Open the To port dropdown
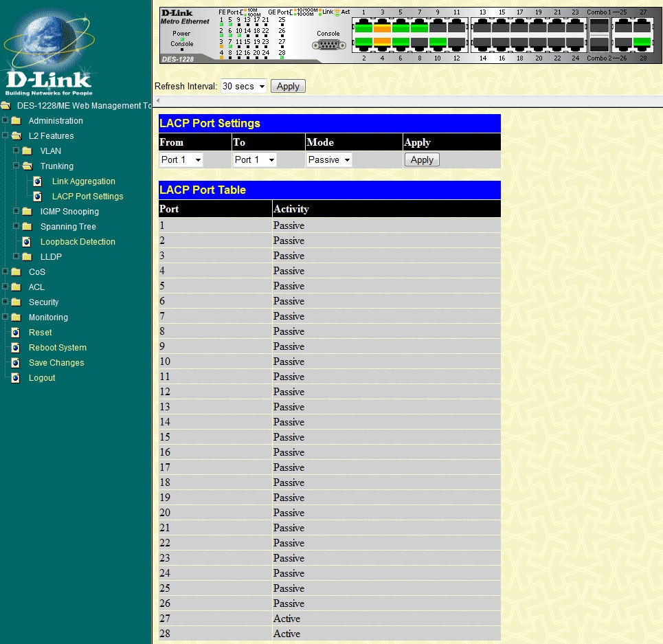The width and height of the screenshot is (663, 644). (x=255, y=160)
